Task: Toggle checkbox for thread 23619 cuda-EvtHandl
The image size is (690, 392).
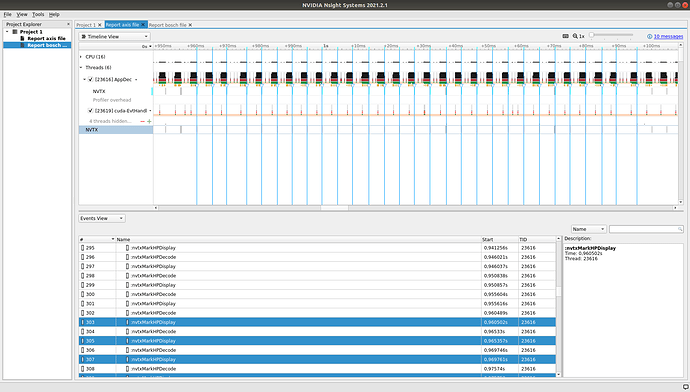Action: (90, 111)
